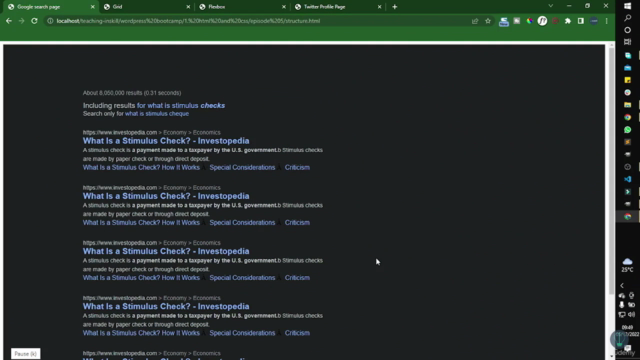Open 'what is stimulus cheque' link
Image resolution: width=640 pixels, height=360 pixels.
pyautogui.click(x=157, y=114)
